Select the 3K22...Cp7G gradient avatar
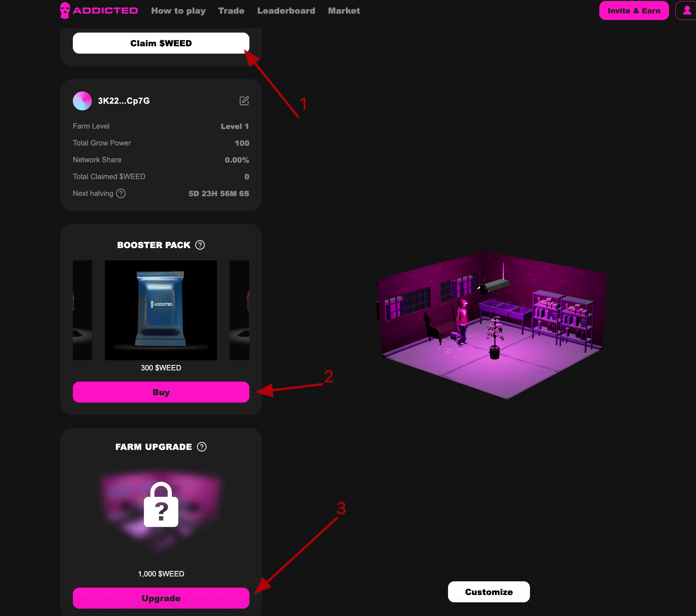Screen dimensions: 696x616 [82, 101]
